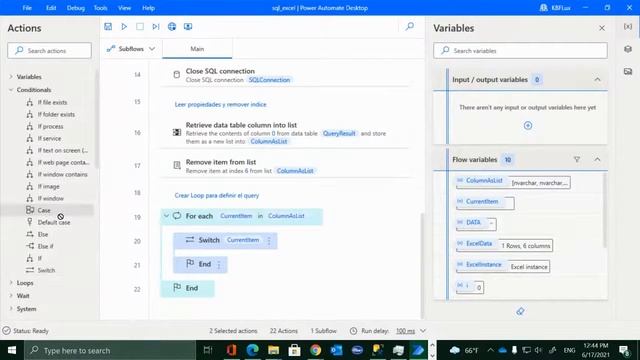Select the 'If text on screen' action
Image resolution: width=640 pixels, height=360 pixels.
click(62, 151)
